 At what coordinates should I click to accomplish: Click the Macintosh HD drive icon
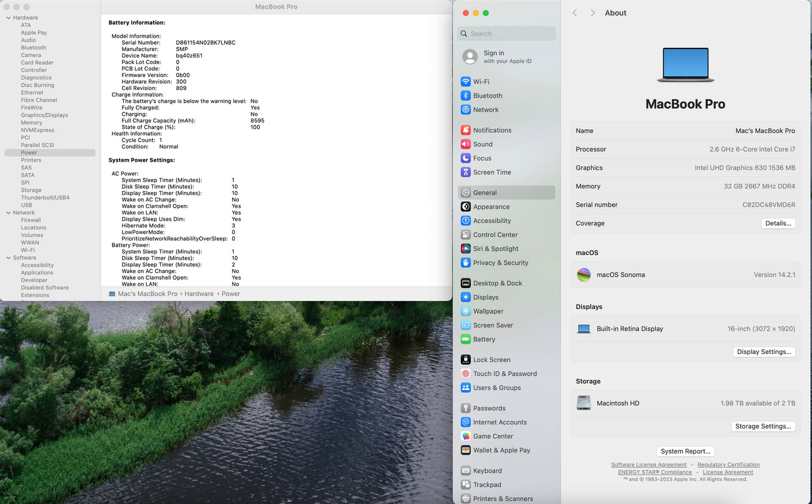584,403
